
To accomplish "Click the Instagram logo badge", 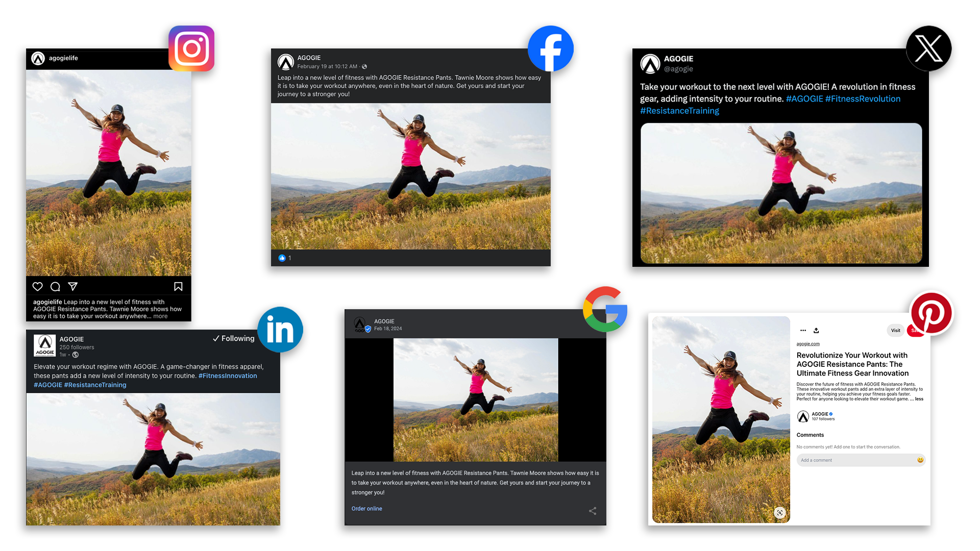I will click(191, 48).
